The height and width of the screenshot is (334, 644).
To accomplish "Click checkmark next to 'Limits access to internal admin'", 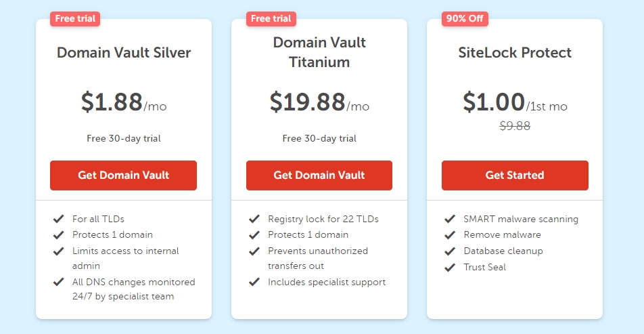I will click(59, 251).
